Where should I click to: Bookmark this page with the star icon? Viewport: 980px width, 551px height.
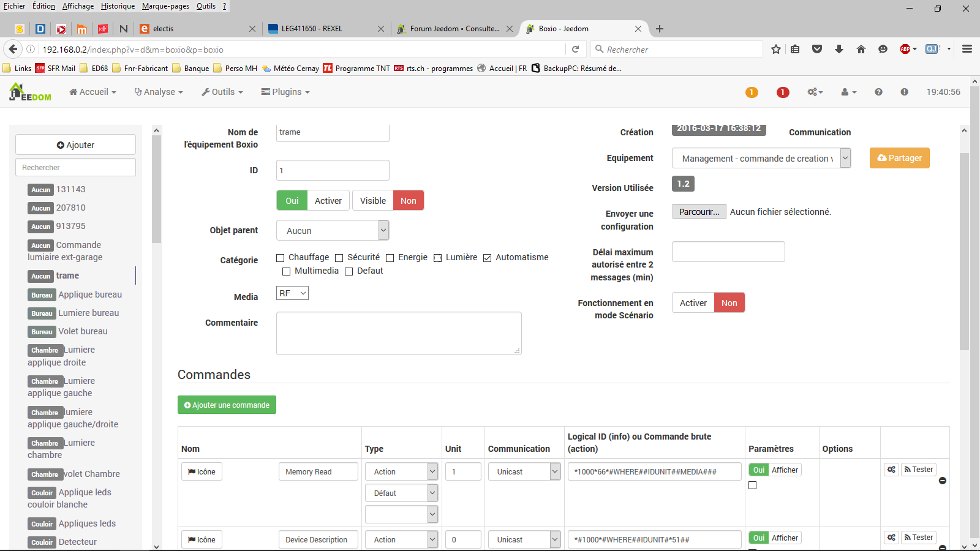click(x=776, y=49)
